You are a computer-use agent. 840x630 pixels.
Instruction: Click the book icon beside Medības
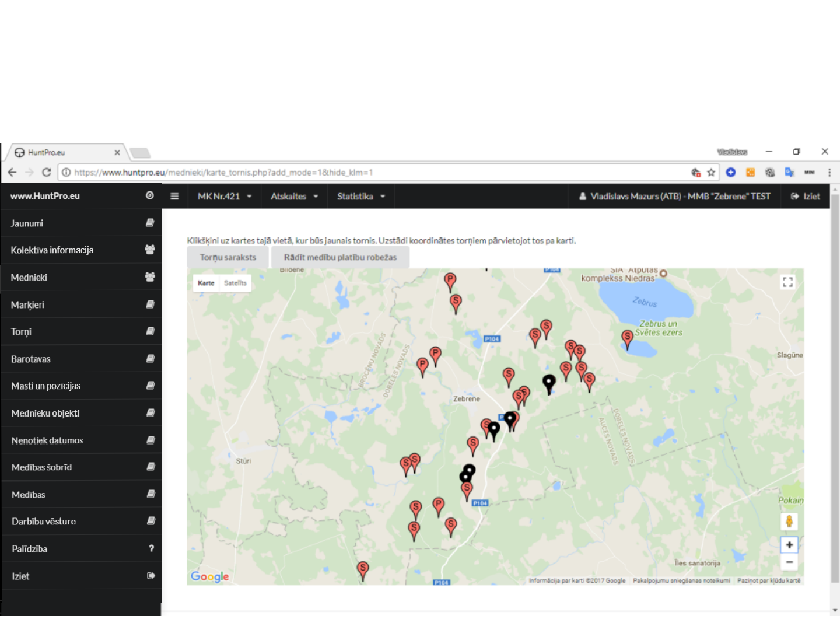150,494
